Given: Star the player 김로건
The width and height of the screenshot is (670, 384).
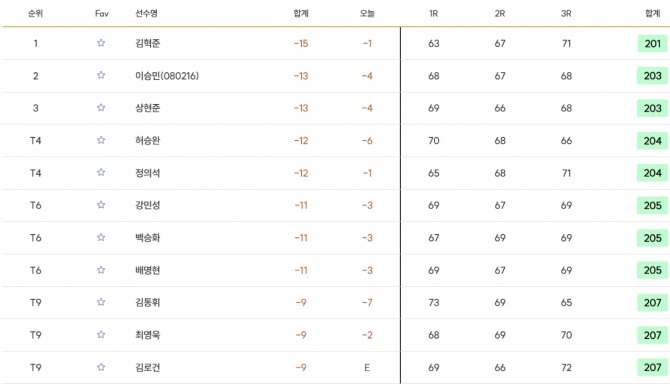Looking at the screenshot, I should coord(101,367).
